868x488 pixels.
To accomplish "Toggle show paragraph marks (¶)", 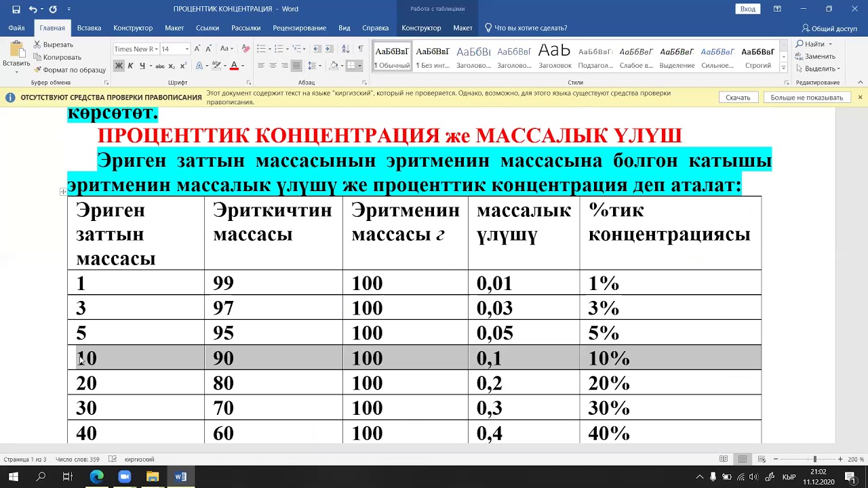I will click(360, 49).
